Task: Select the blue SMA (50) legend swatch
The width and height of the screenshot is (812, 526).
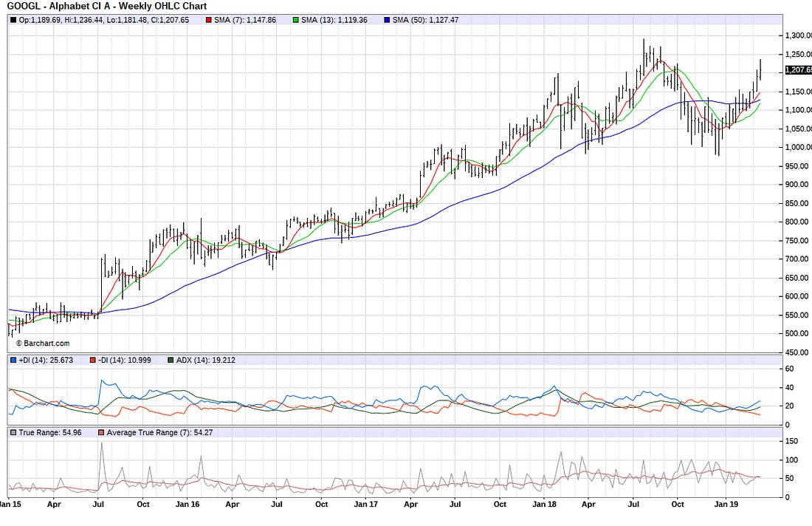Action: tap(387, 20)
